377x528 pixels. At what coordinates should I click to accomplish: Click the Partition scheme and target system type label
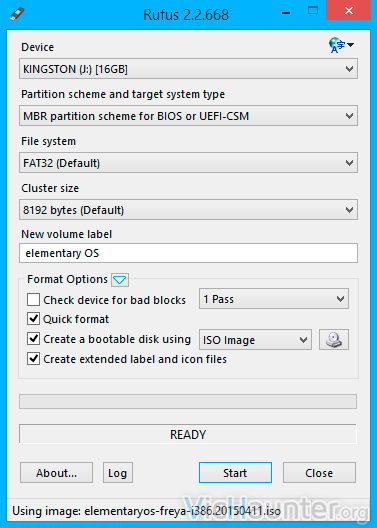[x=123, y=94]
